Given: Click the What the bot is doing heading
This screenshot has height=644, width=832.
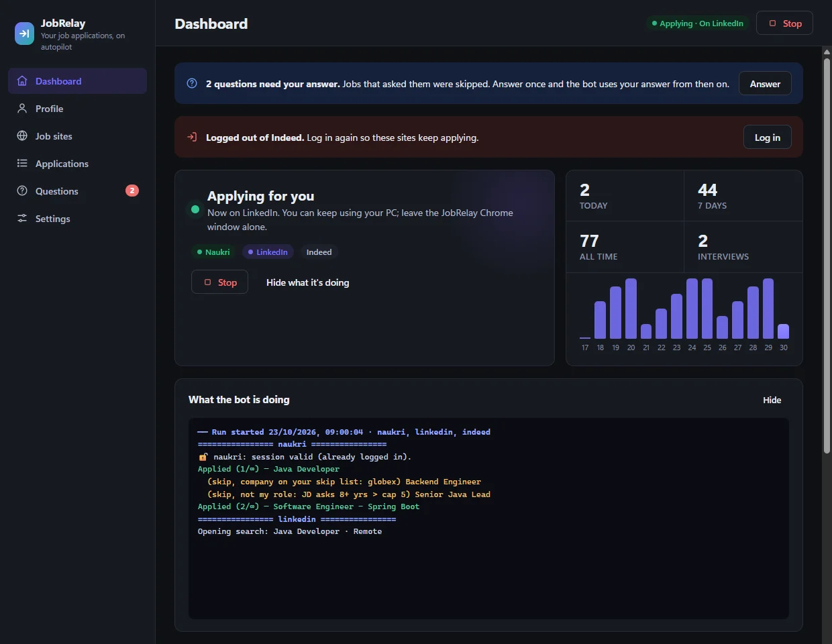Looking at the screenshot, I should [x=239, y=400].
